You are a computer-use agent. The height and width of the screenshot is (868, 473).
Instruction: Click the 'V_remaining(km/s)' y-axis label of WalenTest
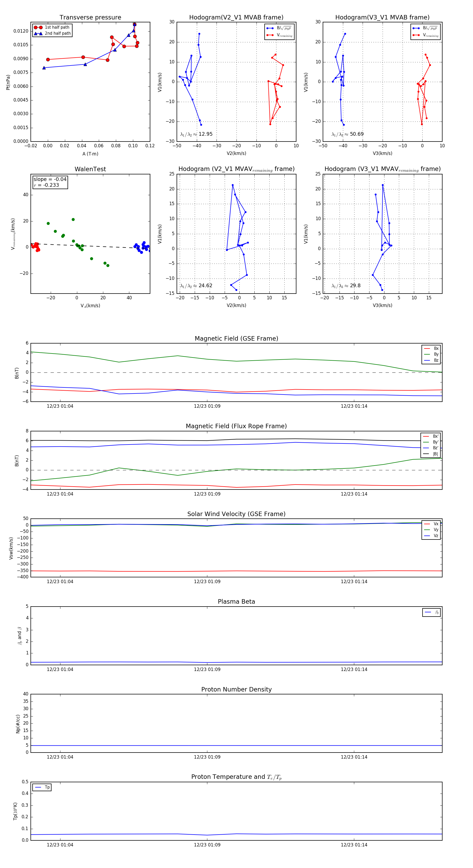[13, 234]
